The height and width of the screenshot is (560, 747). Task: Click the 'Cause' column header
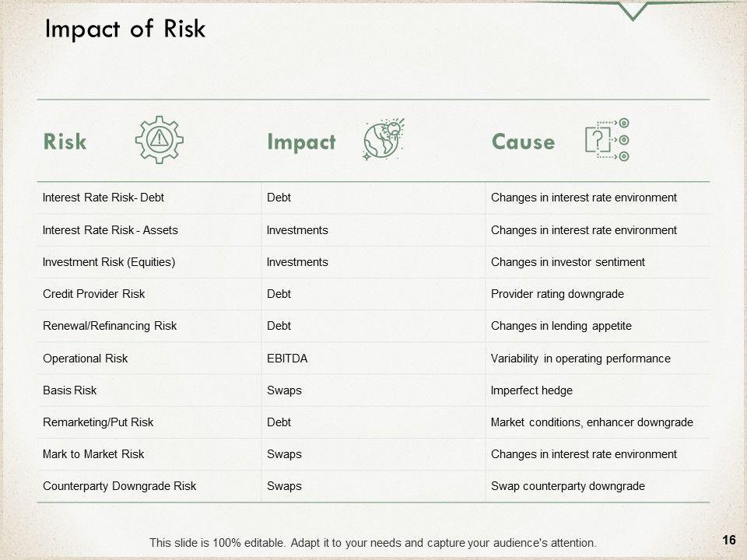(523, 142)
